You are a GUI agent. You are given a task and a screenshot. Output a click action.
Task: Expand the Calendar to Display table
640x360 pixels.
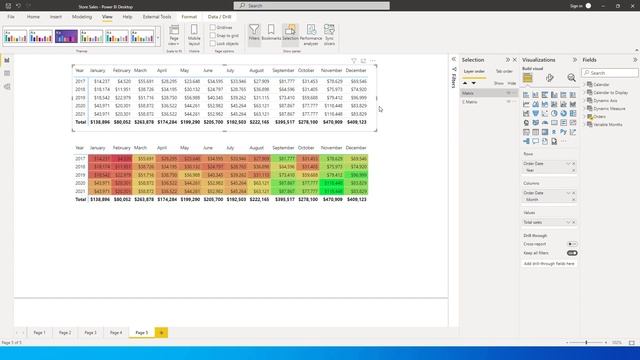584,93
